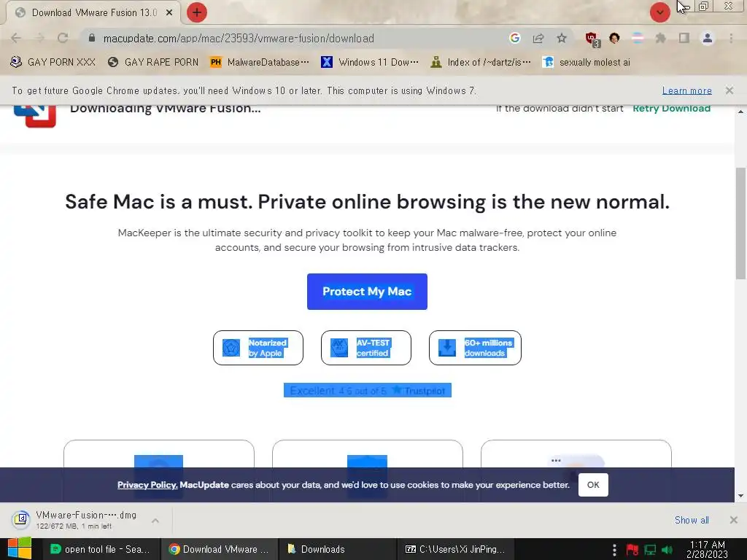Click Show all downloads

click(x=692, y=520)
